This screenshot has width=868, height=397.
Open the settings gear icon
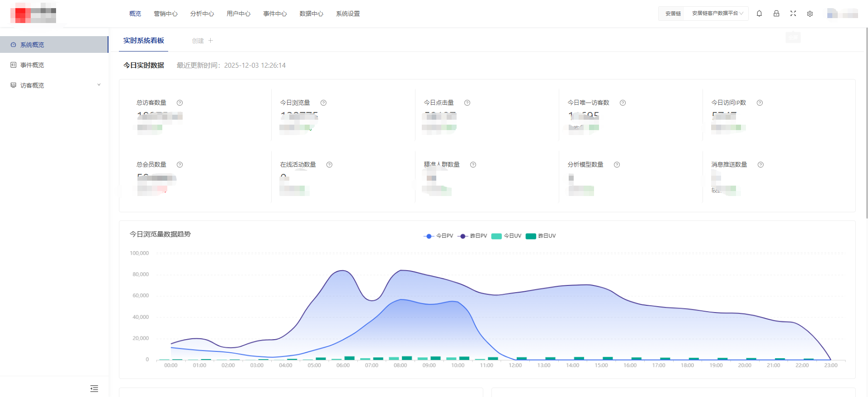[x=810, y=14]
